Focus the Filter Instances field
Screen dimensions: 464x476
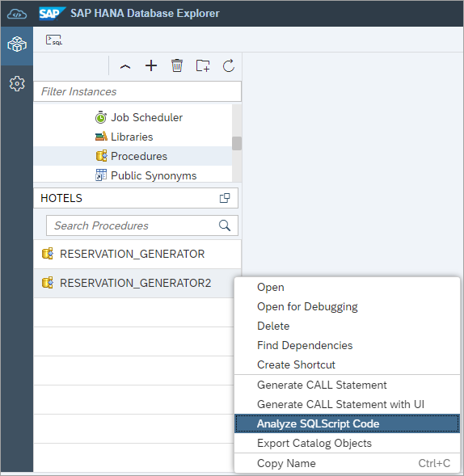137,91
